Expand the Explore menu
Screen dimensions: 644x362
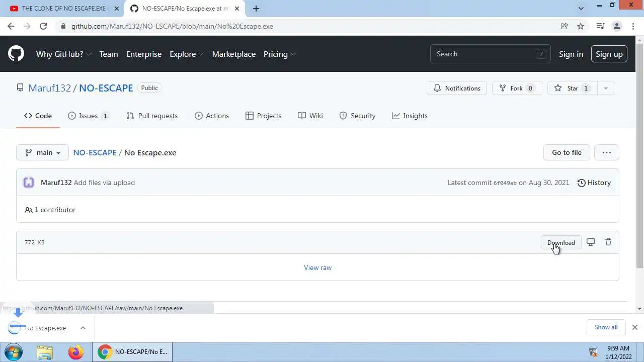pyautogui.click(x=187, y=54)
